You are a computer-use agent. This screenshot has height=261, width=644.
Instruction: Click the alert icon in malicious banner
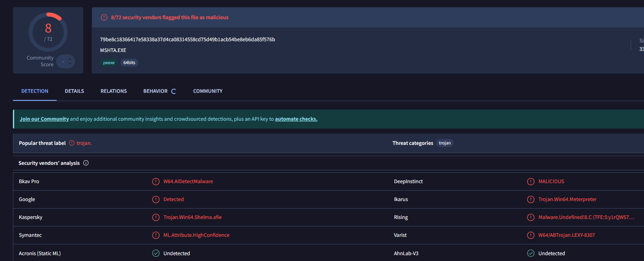tap(104, 17)
